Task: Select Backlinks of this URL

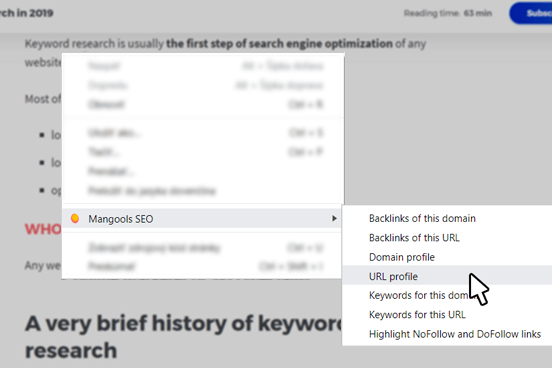Action: click(x=414, y=238)
